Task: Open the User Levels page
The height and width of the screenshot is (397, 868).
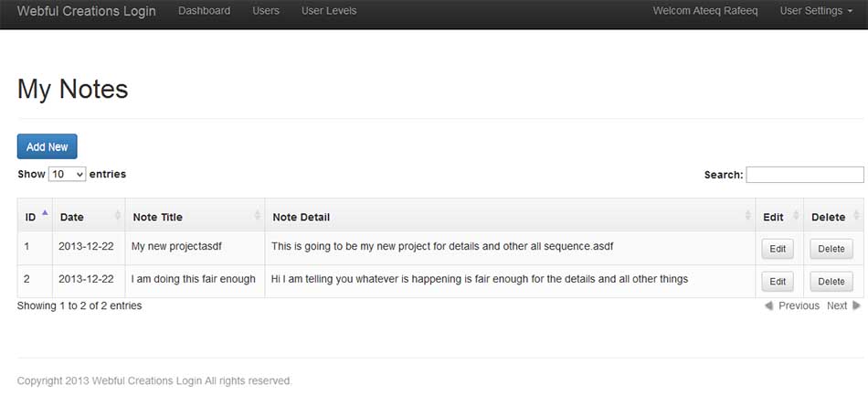Action: click(x=329, y=11)
